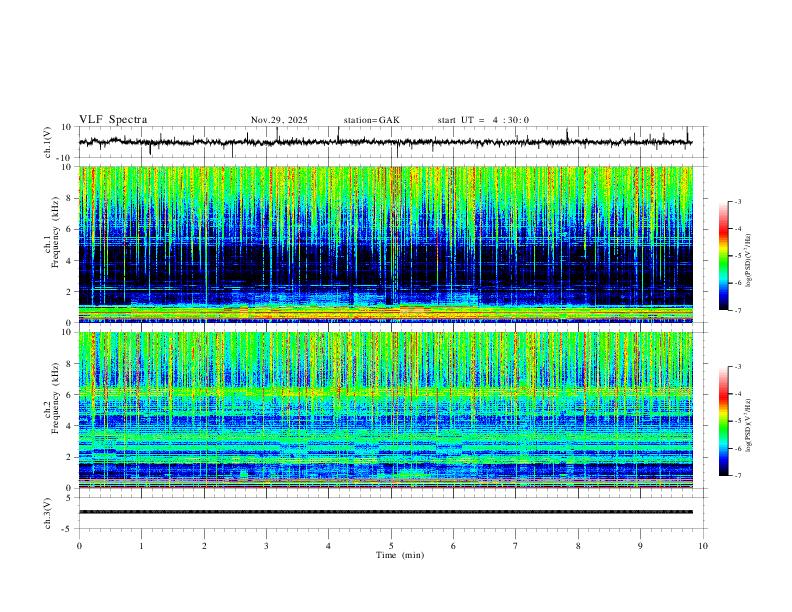The width and height of the screenshot is (792, 612).
Task: Click the "5" tick on the time axis
Action: pos(391,546)
